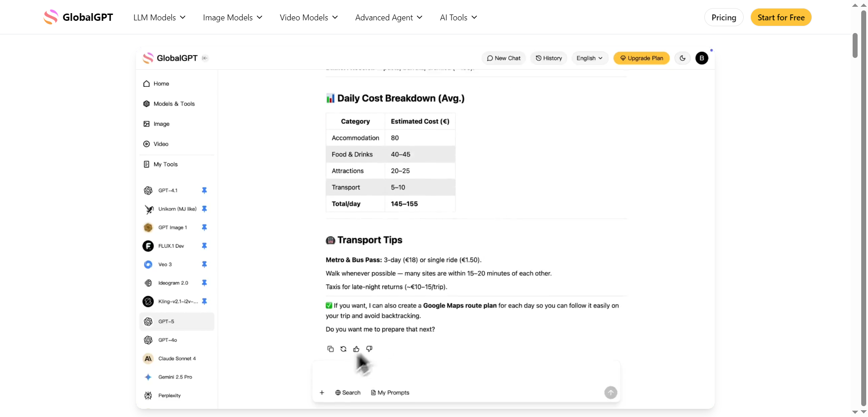Viewport: 868px width, 417px height.
Task: Expand the AI Tools dropdown
Action: pos(458,17)
